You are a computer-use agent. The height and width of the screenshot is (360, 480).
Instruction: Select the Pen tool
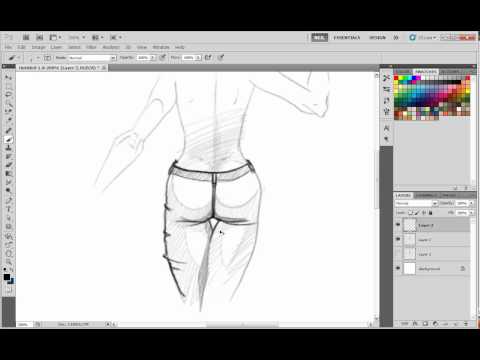click(9, 201)
